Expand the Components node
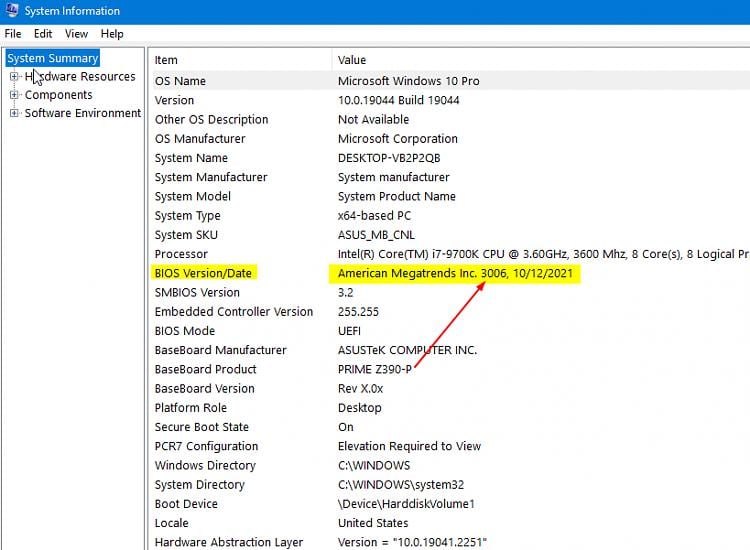This screenshot has width=750, height=550. point(14,95)
